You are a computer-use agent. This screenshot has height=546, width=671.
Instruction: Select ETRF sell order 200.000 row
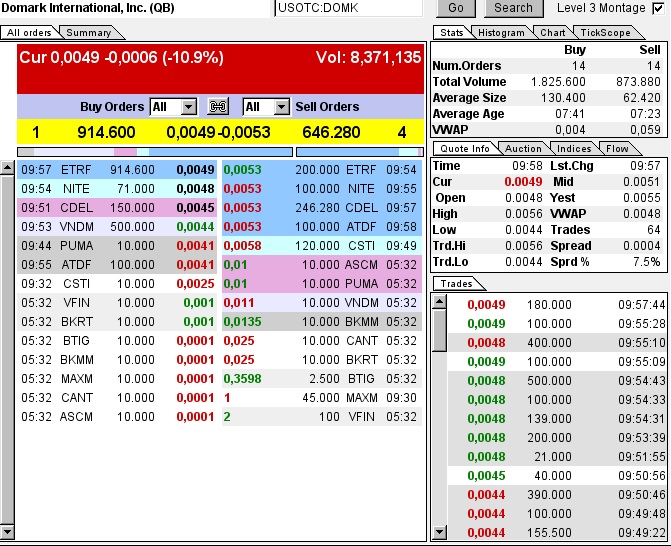coord(322,170)
